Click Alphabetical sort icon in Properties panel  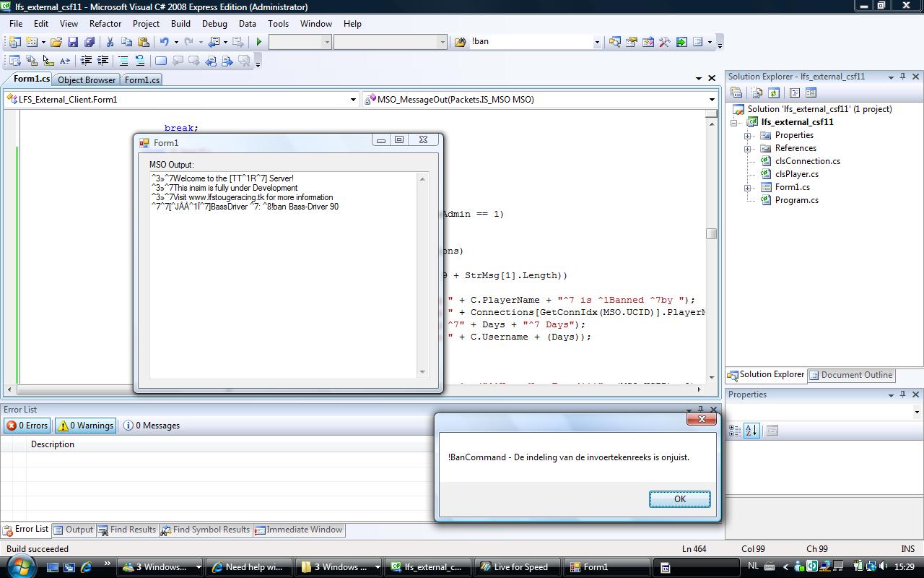(751, 431)
